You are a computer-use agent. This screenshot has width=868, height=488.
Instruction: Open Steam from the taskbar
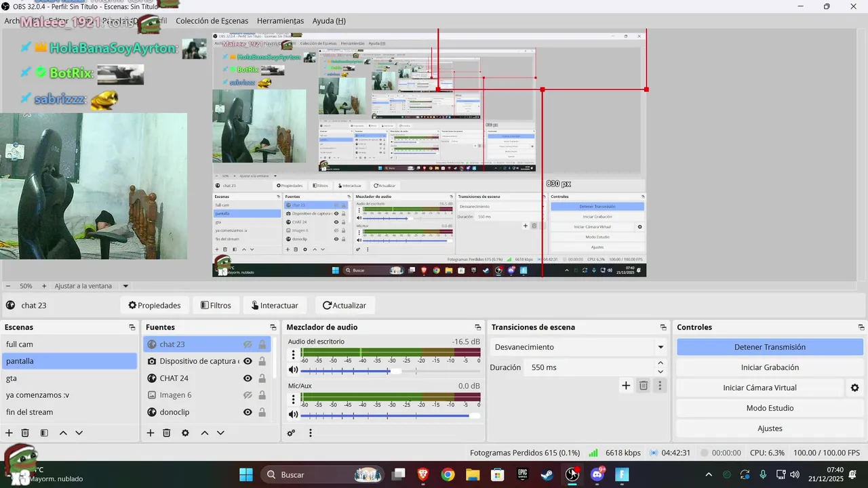pyautogui.click(x=547, y=474)
